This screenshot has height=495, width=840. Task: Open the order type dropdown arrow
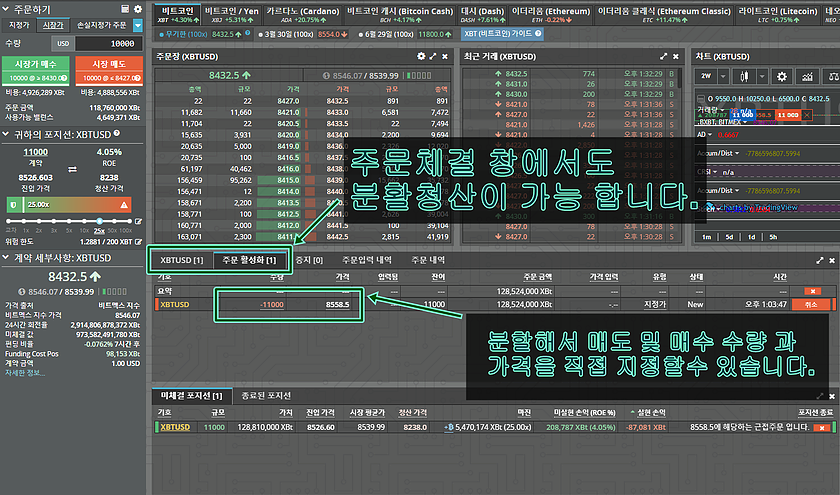coord(140,24)
